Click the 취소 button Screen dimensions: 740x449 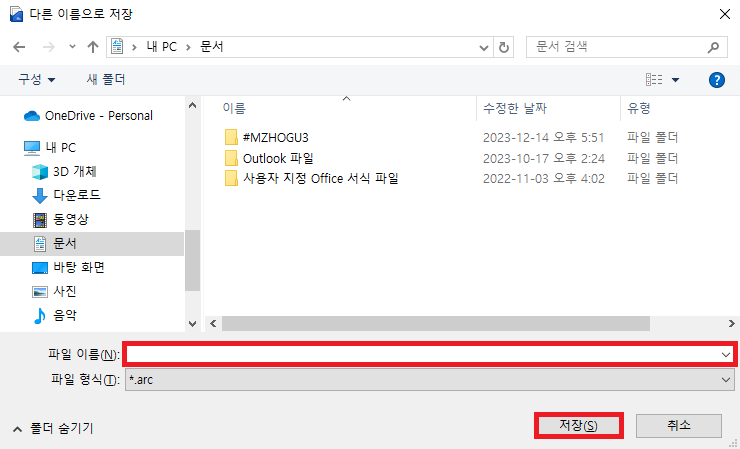click(x=679, y=425)
